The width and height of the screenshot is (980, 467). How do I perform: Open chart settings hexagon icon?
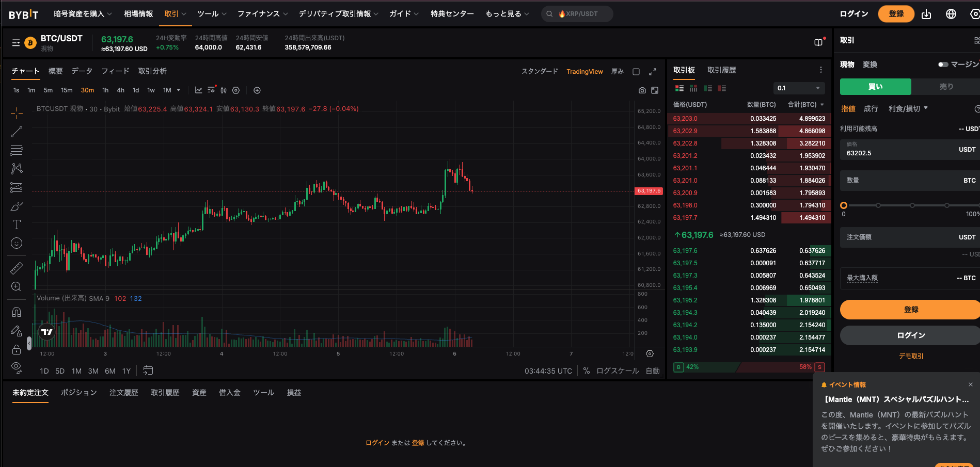pyautogui.click(x=236, y=90)
